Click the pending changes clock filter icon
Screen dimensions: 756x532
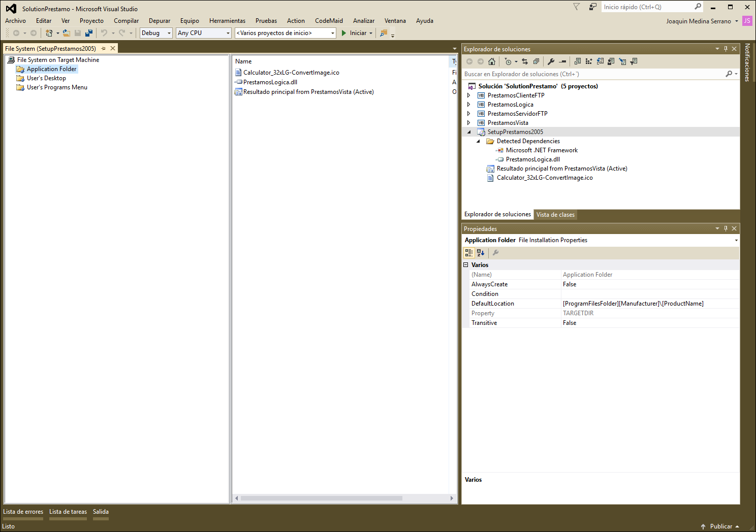508,61
